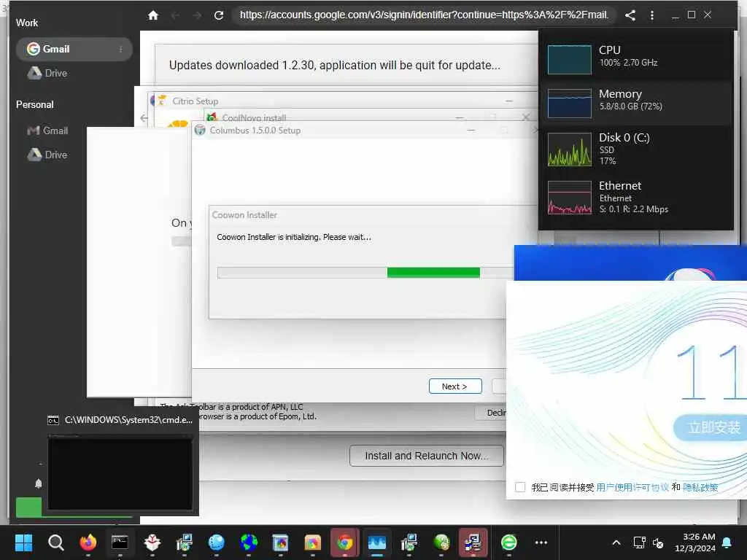Click the browser Home icon
The image size is (747, 560).
(153, 15)
